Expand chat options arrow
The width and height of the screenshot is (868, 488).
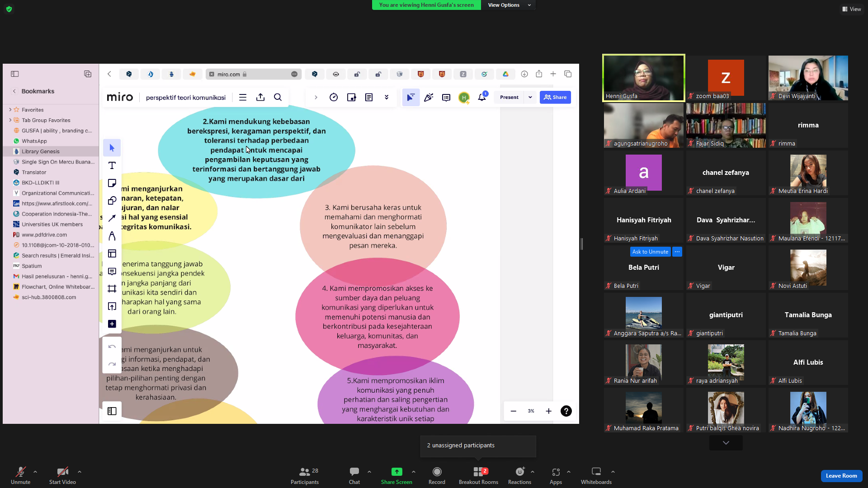tap(369, 472)
